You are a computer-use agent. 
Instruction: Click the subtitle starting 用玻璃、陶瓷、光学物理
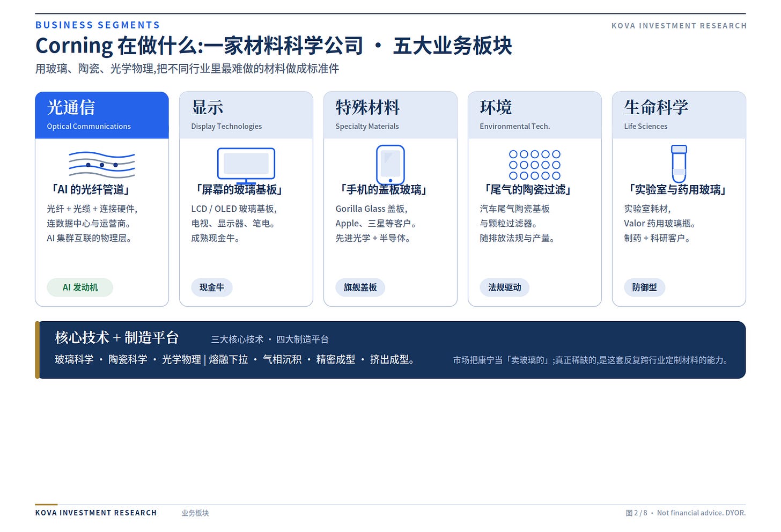[x=187, y=69]
